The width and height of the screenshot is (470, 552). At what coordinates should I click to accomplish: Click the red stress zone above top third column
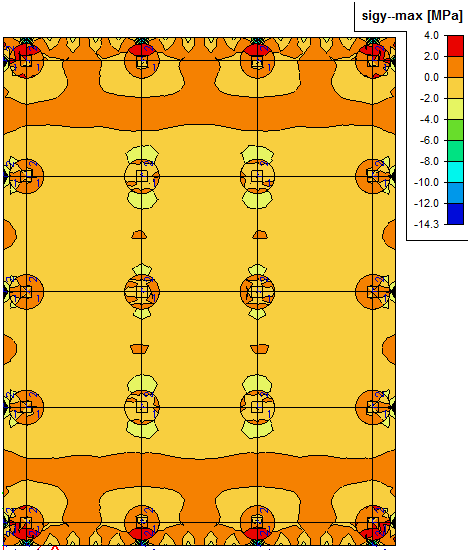coord(257,50)
